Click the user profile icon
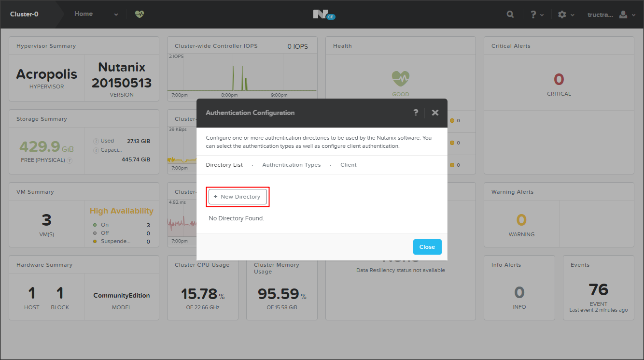 [x=623, y=14]
